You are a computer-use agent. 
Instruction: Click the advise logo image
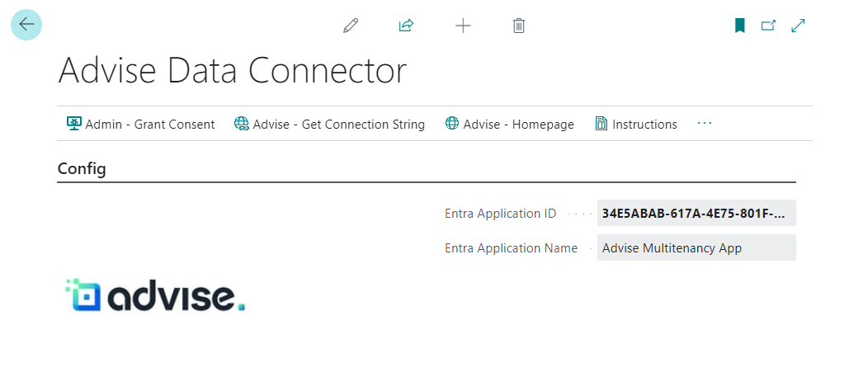155,295
